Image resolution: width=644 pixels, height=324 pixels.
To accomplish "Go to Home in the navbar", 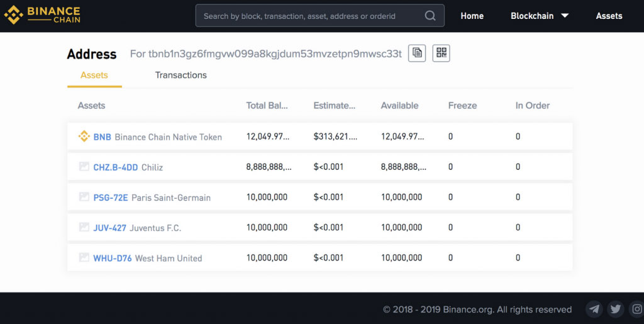I will point(472,16).
